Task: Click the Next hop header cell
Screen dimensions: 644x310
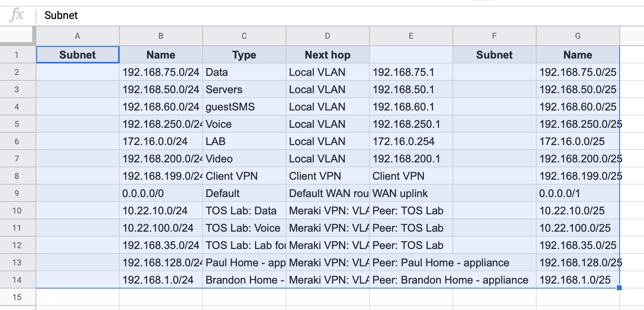Action: 327,54
